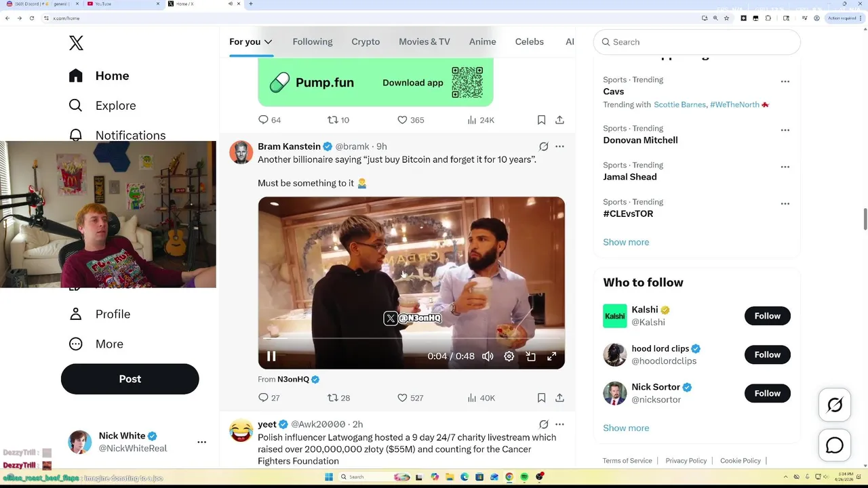The height and width of the screenshot is (488, 868).
Task: Reply to Pump.fun post with 64 comments
Action: (x=269, y=120)
